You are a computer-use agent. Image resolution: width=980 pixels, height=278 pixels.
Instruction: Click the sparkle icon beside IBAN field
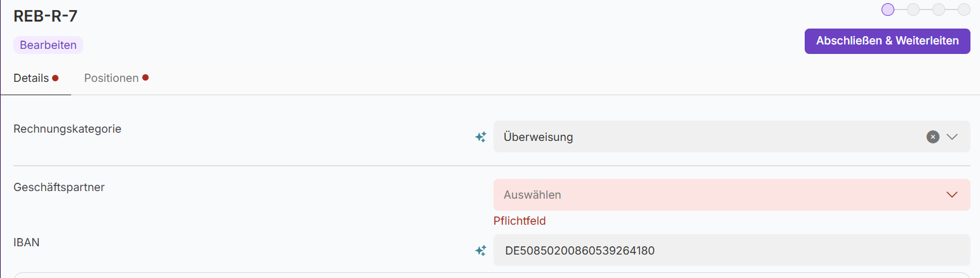[481, 251]
